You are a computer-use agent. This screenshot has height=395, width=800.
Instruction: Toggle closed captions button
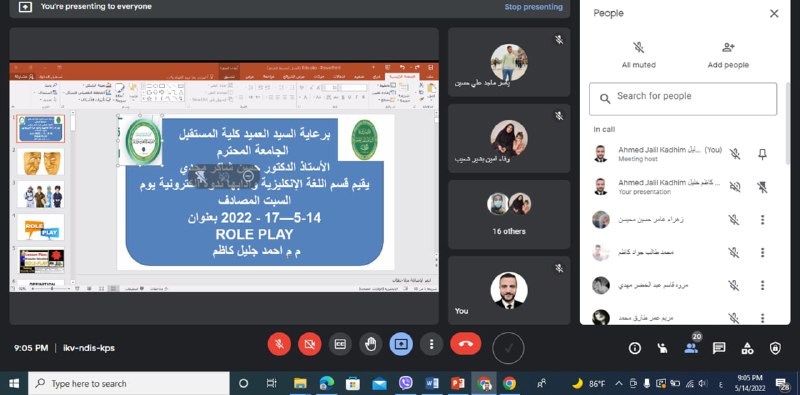[340, 344]
